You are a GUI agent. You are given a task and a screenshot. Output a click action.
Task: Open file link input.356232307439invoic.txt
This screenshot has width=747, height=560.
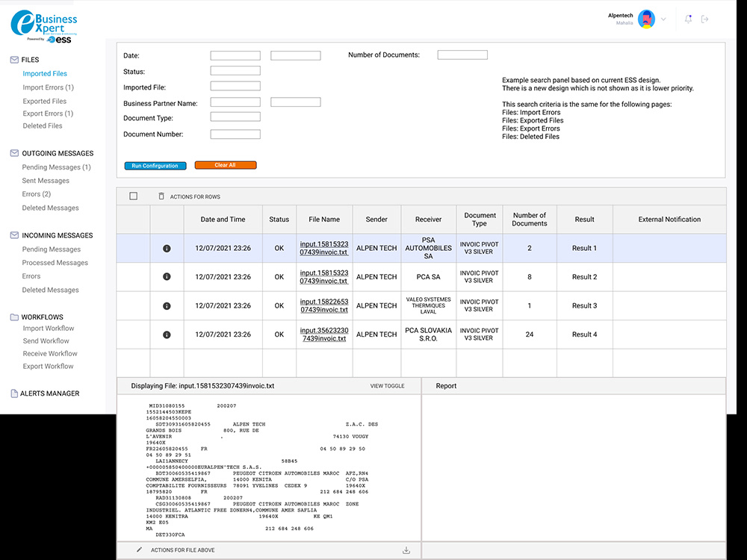(324, 335)
